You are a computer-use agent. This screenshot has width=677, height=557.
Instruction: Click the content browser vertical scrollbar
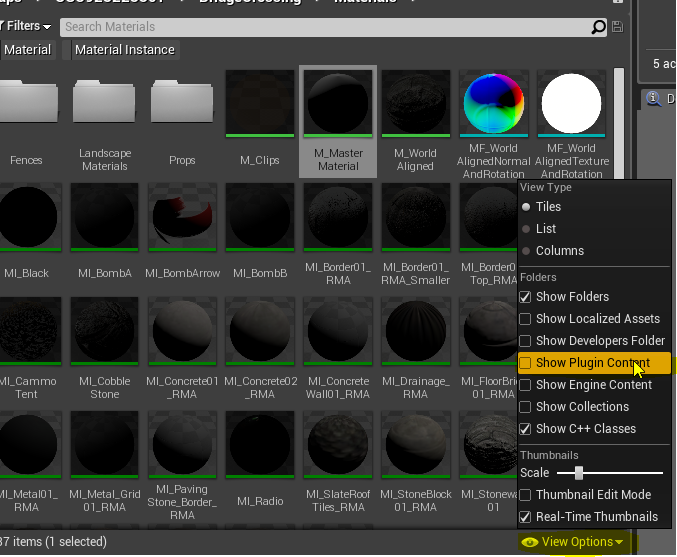click(x=618, y=123)
